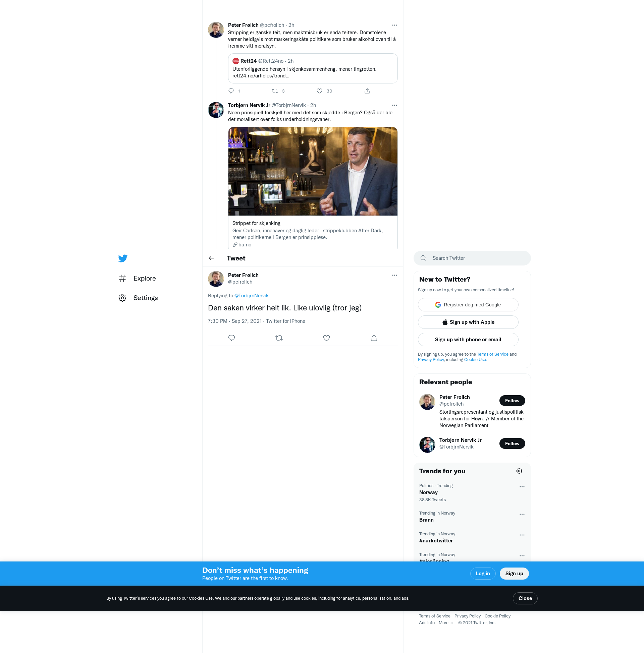The width and height of the screenshot is (644, 653).
Task: Click the Twitter bird logo
Action: click(x=123, y=258)
